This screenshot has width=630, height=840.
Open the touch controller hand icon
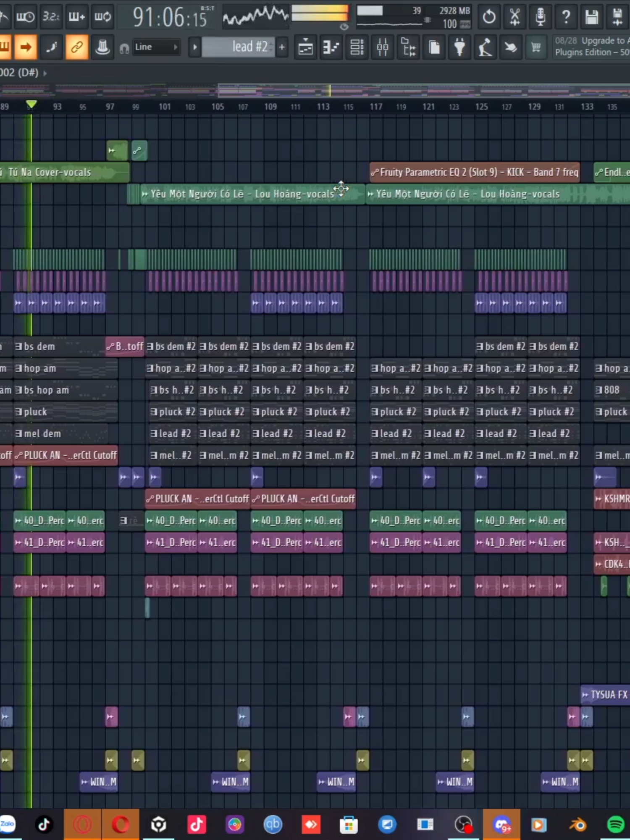(x=511, y=47)
